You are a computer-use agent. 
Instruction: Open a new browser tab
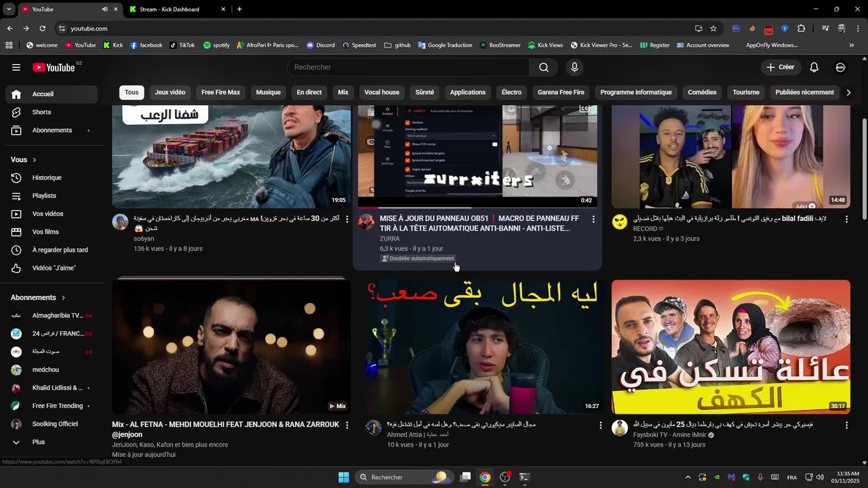pyautogui.click(x=239, y=9)
